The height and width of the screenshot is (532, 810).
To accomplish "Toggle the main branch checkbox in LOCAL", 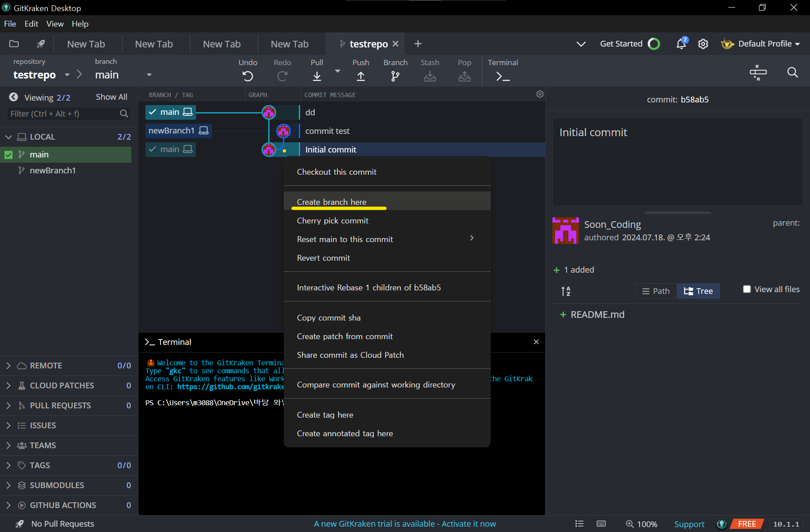I will click(8, 155).
